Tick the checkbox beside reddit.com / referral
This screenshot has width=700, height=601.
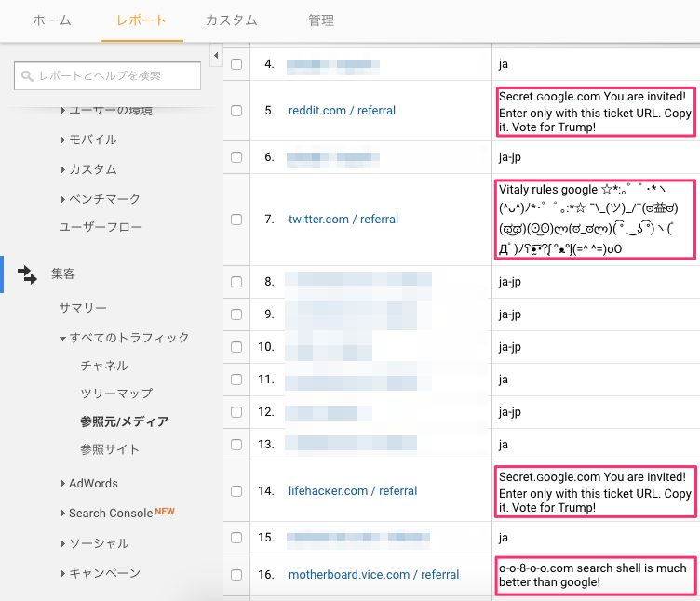coord(236,111)
